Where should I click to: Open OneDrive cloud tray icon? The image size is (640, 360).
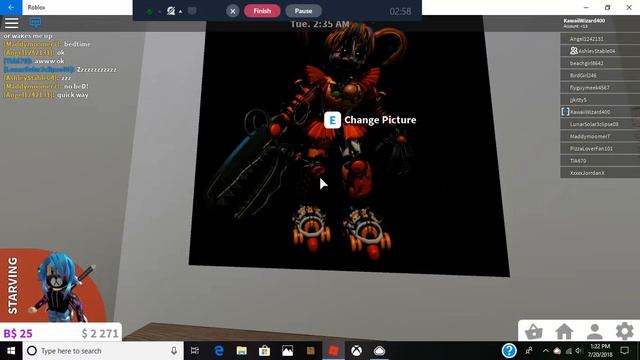tap(557, 351)
